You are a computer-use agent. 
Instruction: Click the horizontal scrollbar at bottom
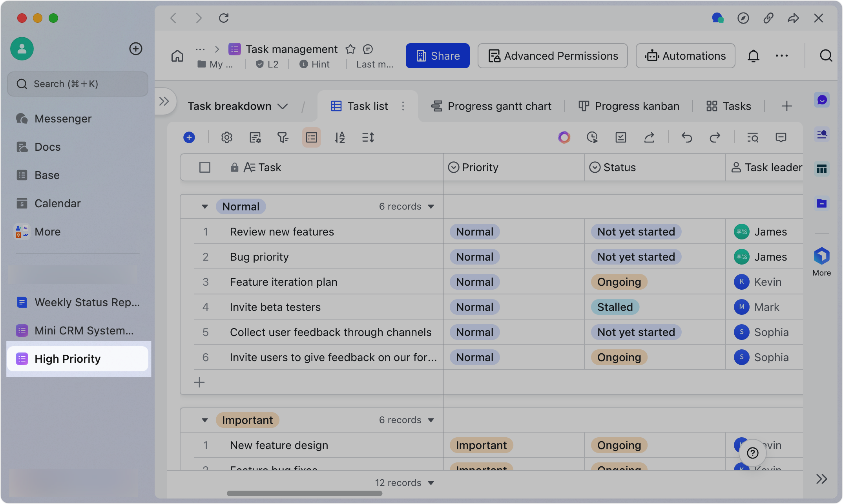coord(305,493)
